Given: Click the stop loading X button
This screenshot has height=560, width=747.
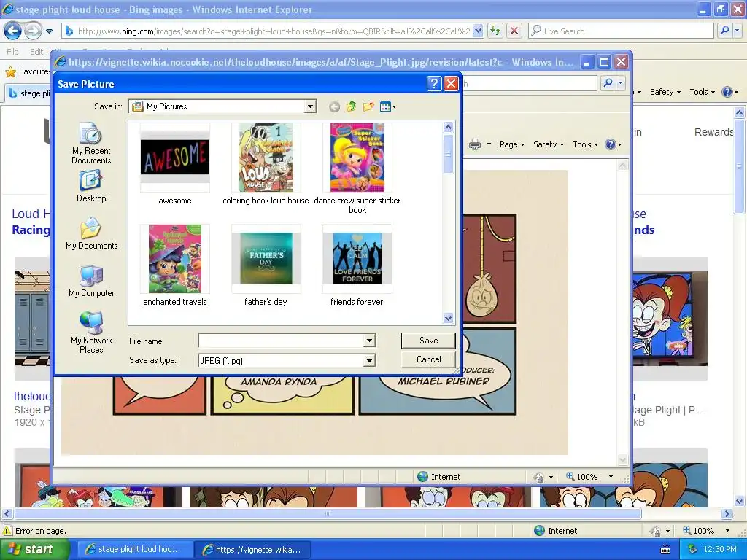Looking at the screenshot, I should 514,31.
